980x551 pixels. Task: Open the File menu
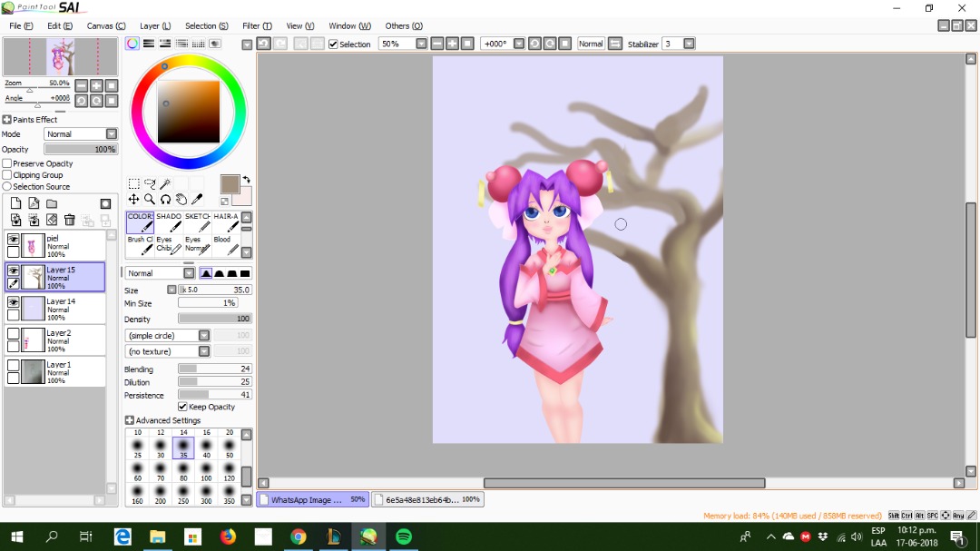coord(21,25)
